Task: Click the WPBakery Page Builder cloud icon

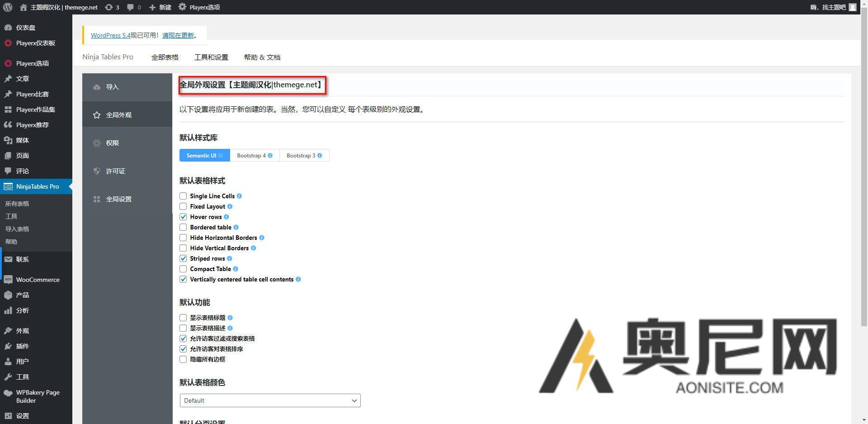Action: 8,393
